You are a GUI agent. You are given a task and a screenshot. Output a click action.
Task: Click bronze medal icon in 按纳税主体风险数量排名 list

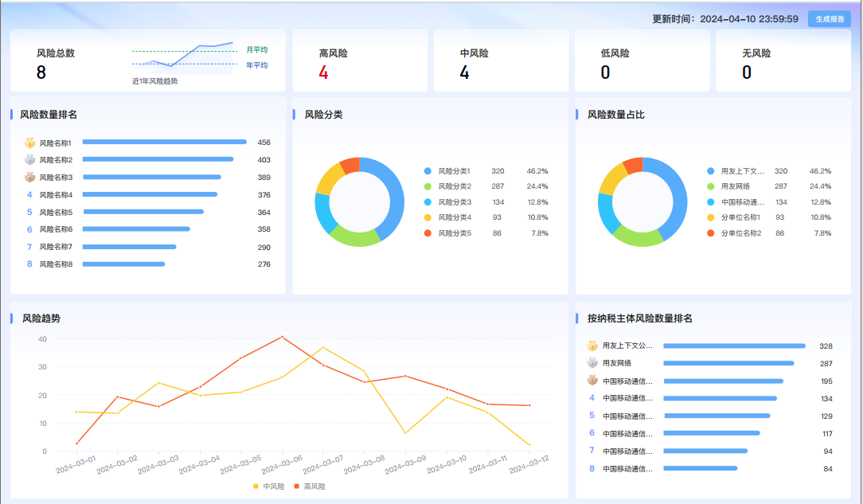coord(592,381)
